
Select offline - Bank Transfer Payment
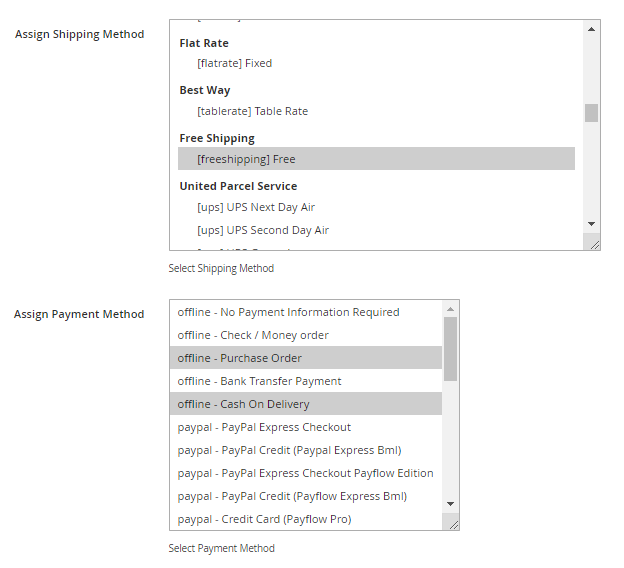[259, 381]
